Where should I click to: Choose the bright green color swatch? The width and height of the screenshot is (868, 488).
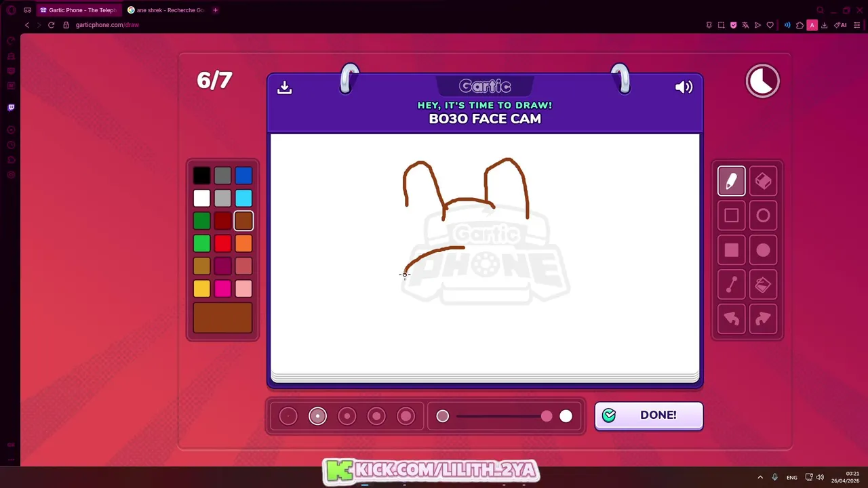(201, 243)
